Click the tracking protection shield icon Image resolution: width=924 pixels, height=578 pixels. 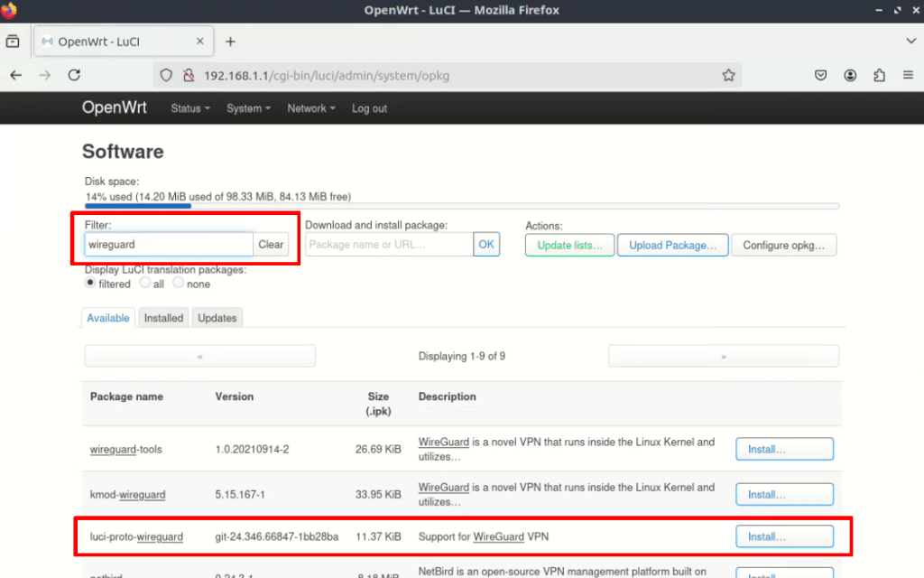166,76
